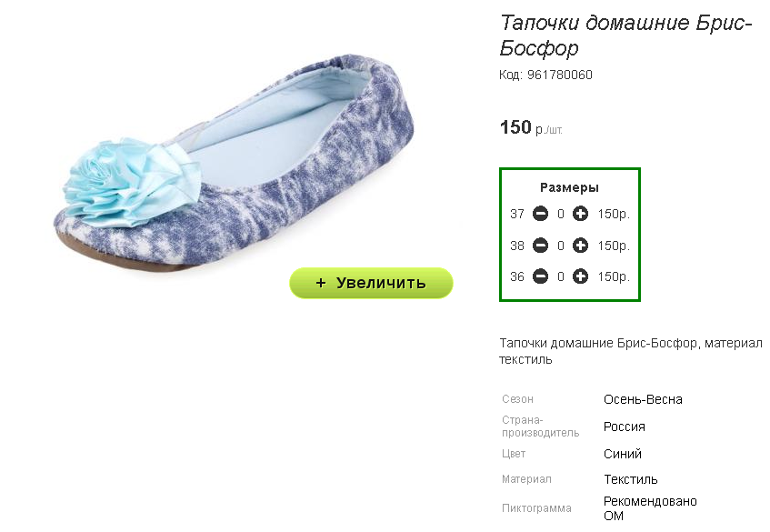Click the Синий color value
Viewport: 770px width, 532px height.
623,454
